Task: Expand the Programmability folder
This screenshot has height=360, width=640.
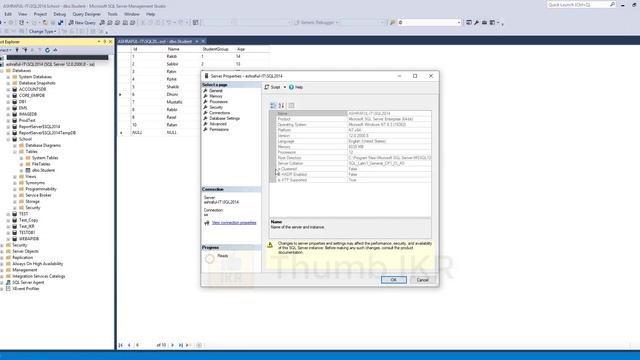Action: pos(15,189)
